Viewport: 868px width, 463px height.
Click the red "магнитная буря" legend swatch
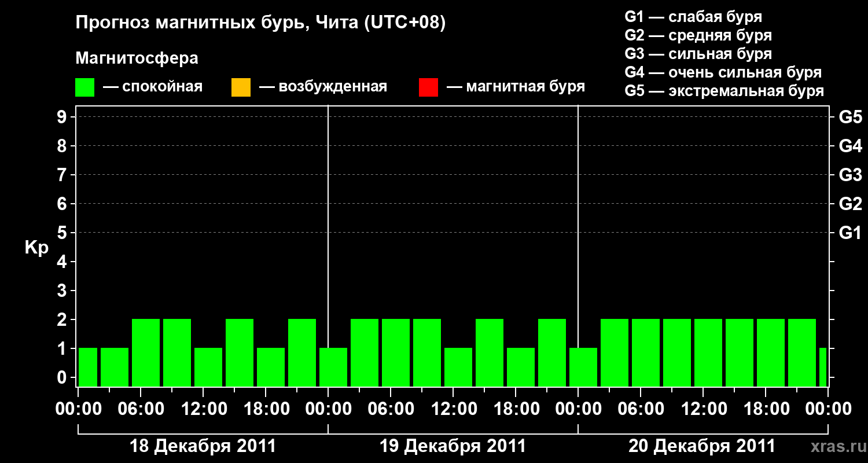tap(428, 87)
